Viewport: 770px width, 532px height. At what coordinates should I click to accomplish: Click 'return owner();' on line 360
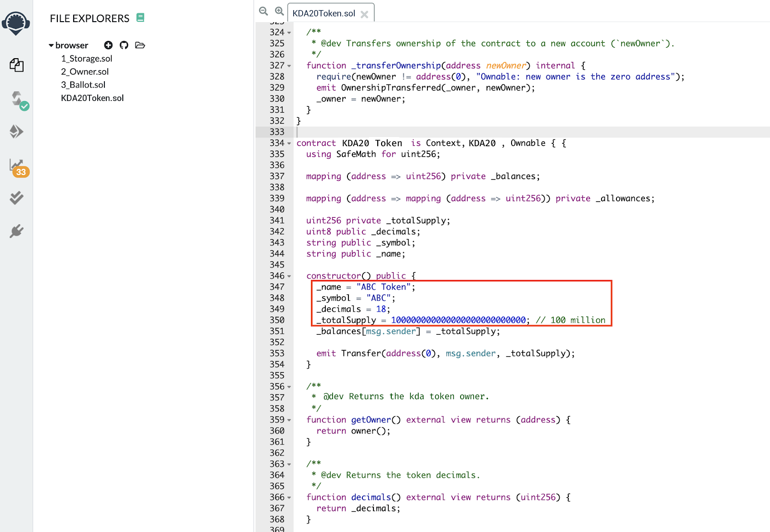[x=353, y=431]
